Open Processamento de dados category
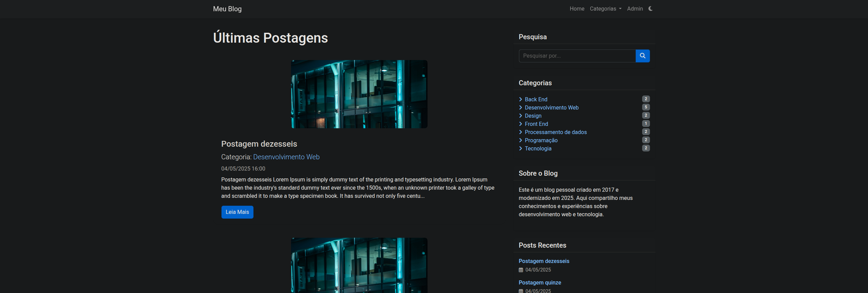The width and height of the screenshot is (868, 293). tap(555, 132)
